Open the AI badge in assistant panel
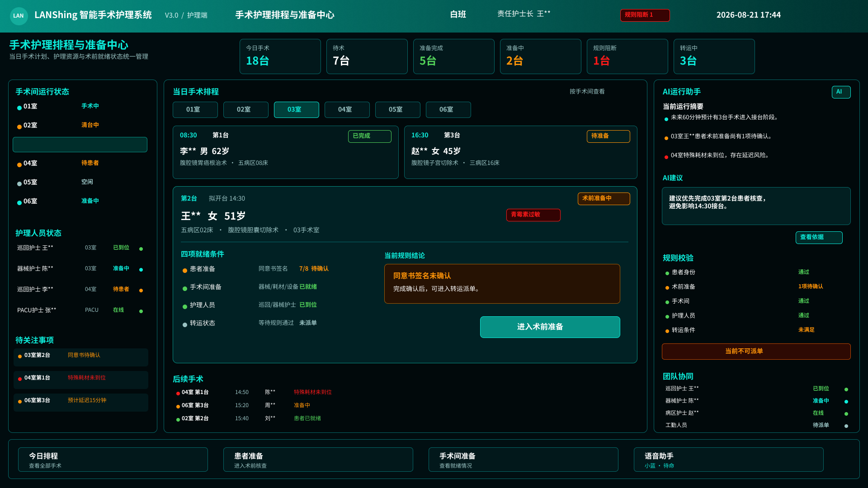The width and height of the screenshot is (868, 488). coord(841,92)
